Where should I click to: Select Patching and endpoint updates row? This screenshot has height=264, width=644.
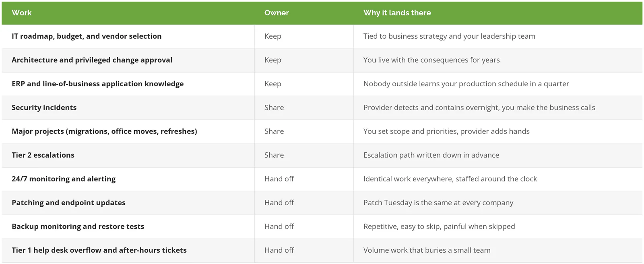tap(322, 203)
